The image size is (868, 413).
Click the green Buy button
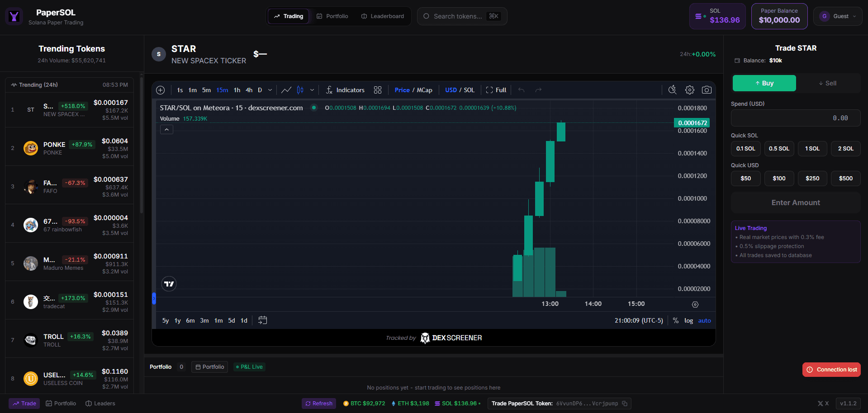pyautogui.click(x=764, y=83)
